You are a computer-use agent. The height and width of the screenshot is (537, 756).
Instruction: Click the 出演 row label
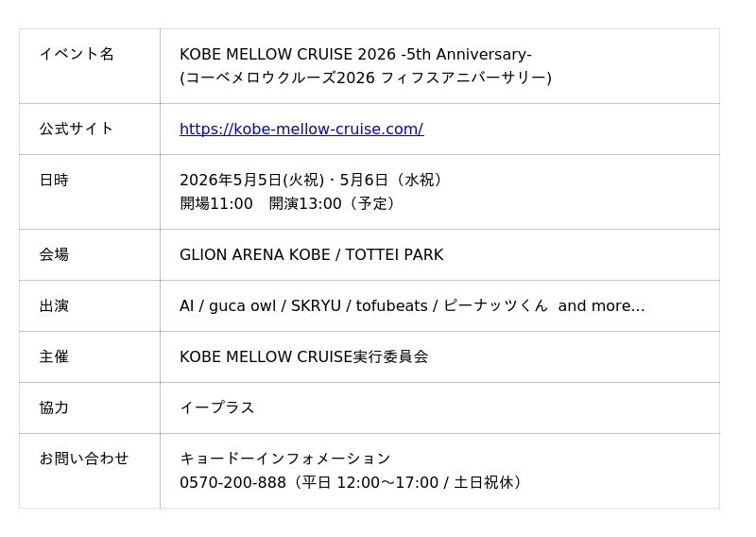[54, 305]
